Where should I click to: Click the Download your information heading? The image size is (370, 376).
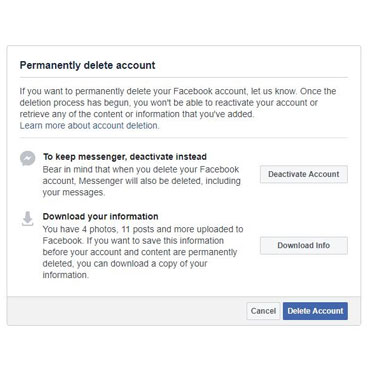pyautogui.click(x=100, y=216)
